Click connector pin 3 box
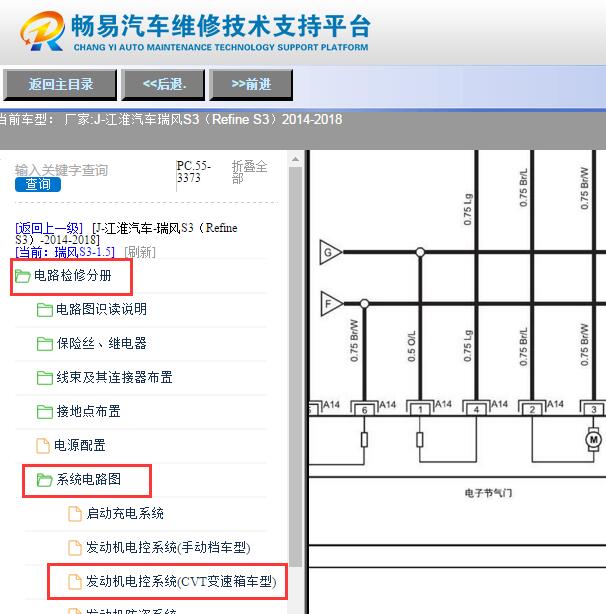Screen dimensions: 606x614 pos(593,410)
